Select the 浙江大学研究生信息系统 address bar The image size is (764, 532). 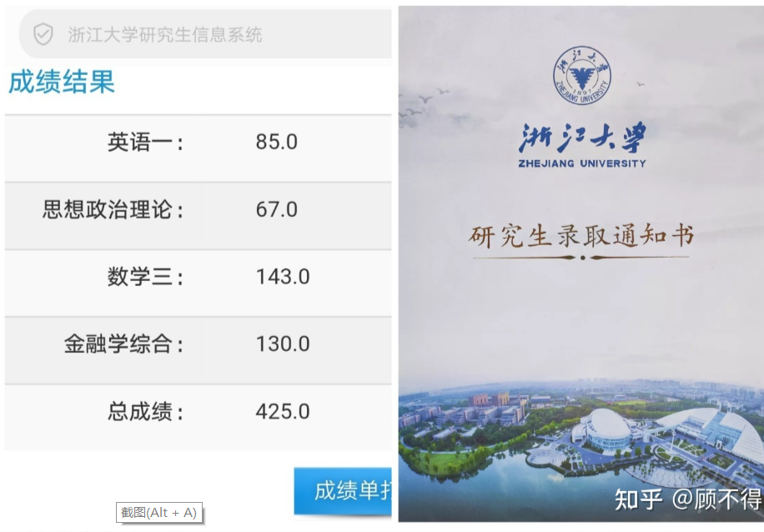tap(205, 34)
